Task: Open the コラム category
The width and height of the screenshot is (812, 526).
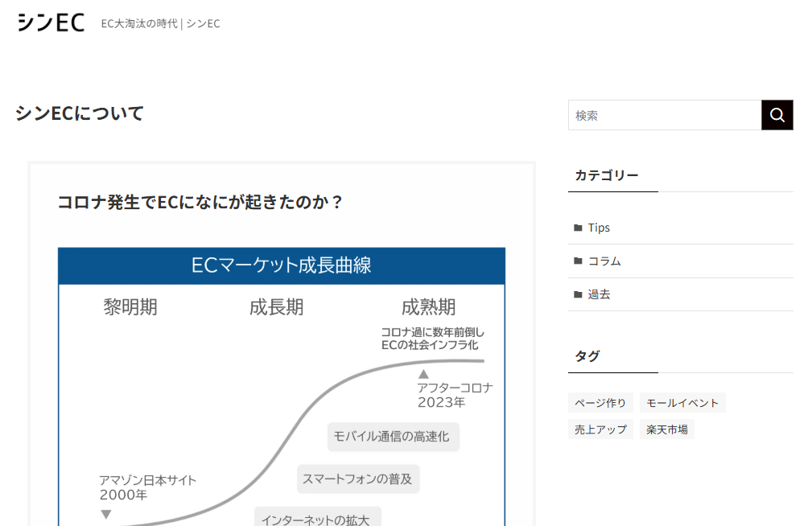Action: coord(606,261)
